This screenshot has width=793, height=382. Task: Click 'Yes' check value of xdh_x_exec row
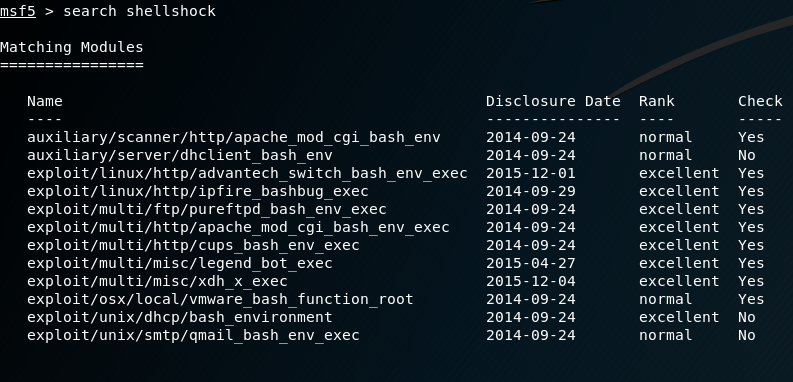click(751, 281)
